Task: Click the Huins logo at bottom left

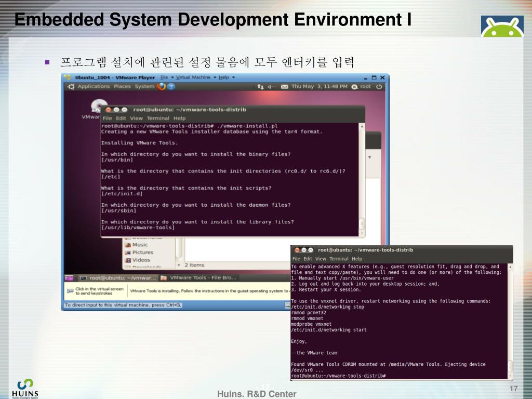Action: point(25,389)
